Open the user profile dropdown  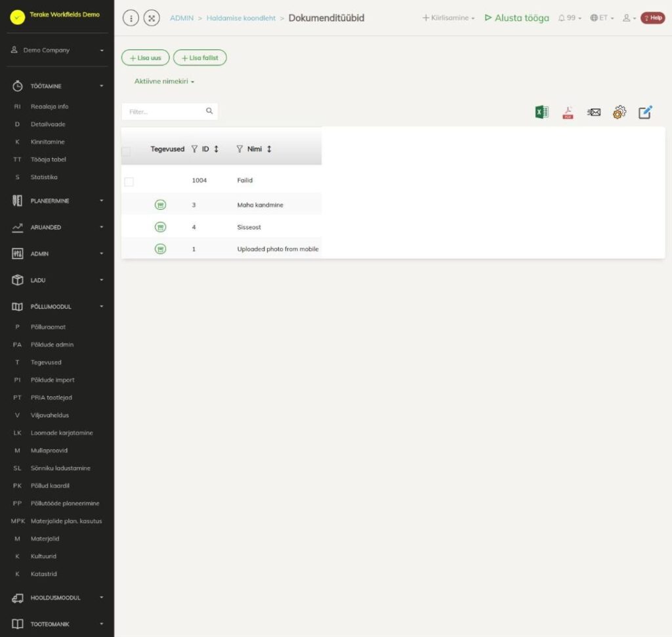[629, 18]
